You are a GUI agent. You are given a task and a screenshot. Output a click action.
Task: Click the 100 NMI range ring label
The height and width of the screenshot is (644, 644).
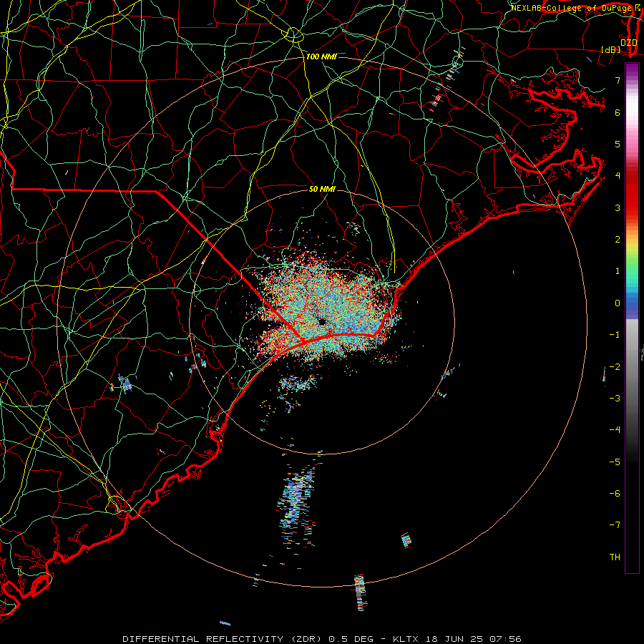click(321, 57)
